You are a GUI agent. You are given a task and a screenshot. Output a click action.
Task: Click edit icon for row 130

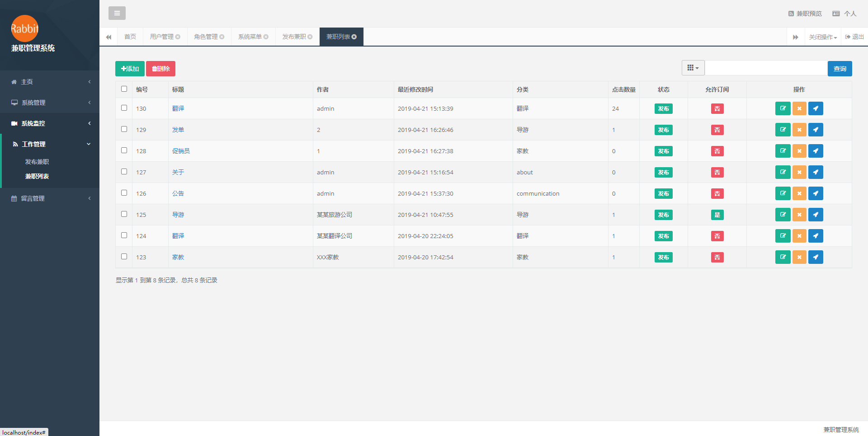click(x=783, y=108)
